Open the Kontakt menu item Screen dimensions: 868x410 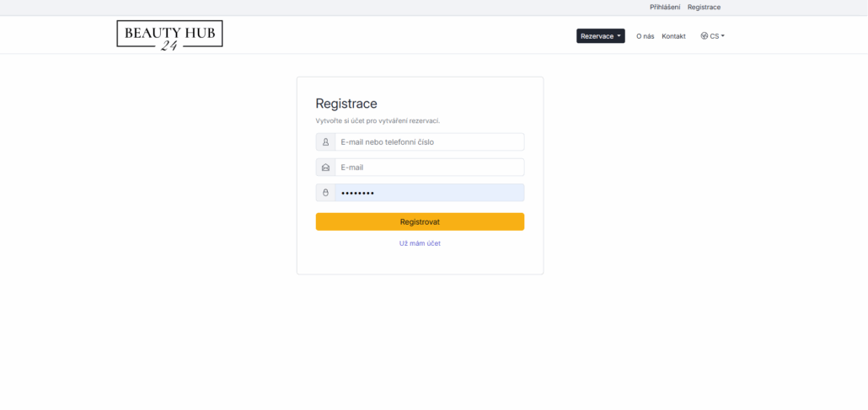[x=673, y=36]
